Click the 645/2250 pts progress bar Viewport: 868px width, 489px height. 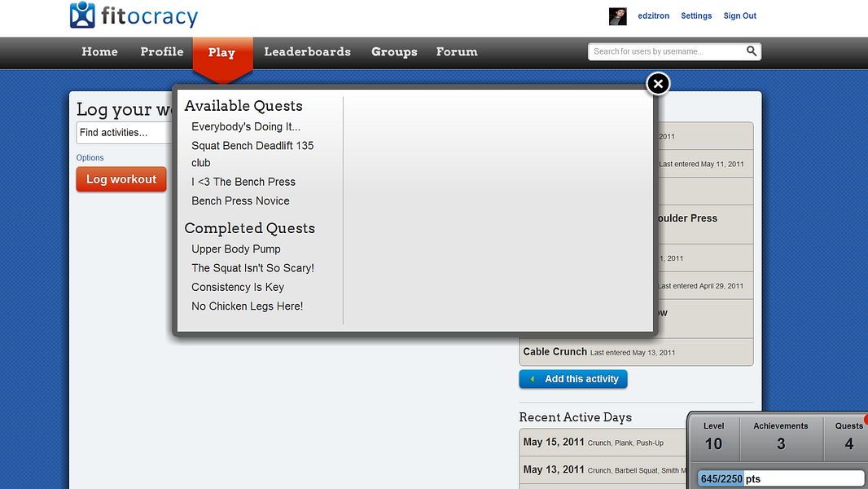(x=781, y=478)
